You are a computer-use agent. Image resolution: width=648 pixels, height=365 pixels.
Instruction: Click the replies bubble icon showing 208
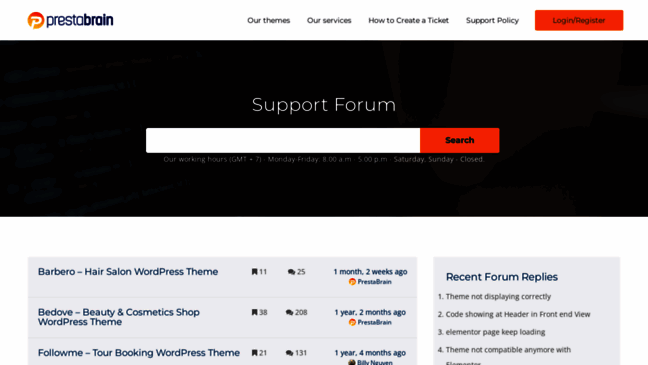(289, 312)
